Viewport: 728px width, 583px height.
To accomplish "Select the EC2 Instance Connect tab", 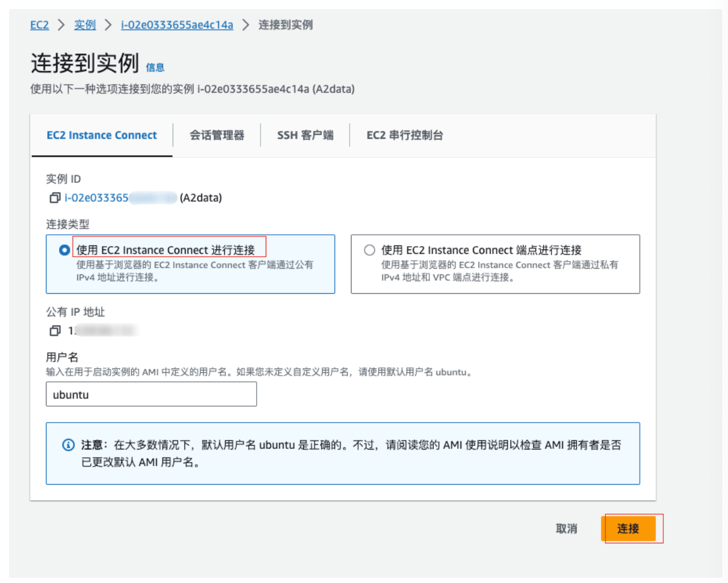I will pos(102,135).
